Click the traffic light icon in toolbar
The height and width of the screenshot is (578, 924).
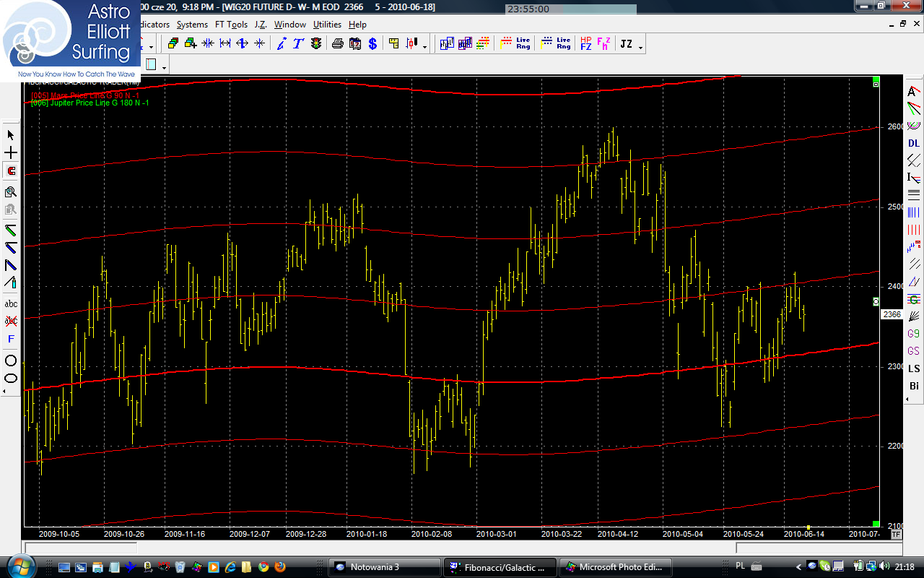tap(316, 43)
